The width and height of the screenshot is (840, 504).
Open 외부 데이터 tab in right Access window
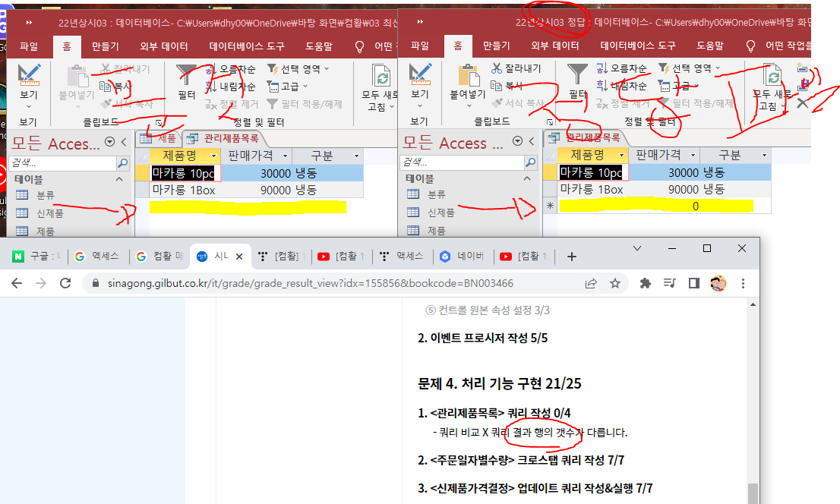click(x=554, y=46)
